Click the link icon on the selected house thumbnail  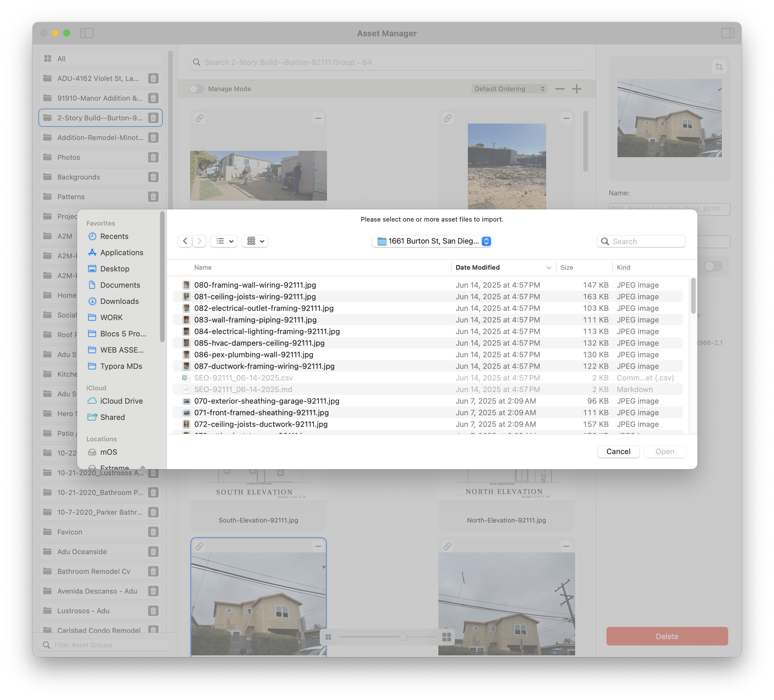click(x=200, y=546)
